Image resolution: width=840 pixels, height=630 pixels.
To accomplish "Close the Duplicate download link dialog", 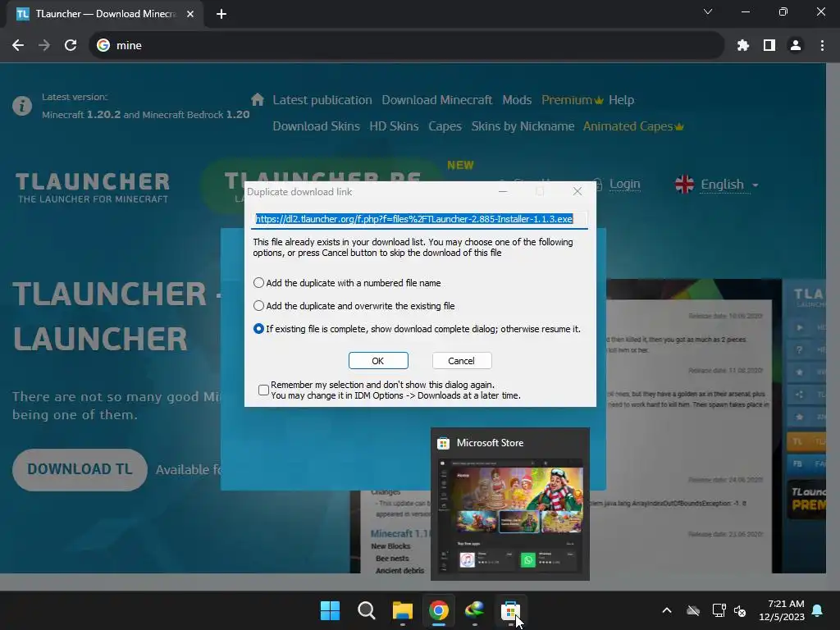I will pyautogui.click(x=577, y=192).
